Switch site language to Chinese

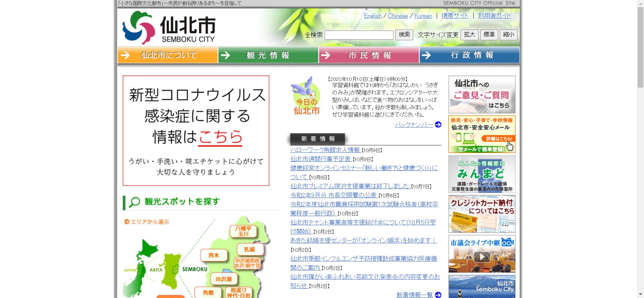398,16
